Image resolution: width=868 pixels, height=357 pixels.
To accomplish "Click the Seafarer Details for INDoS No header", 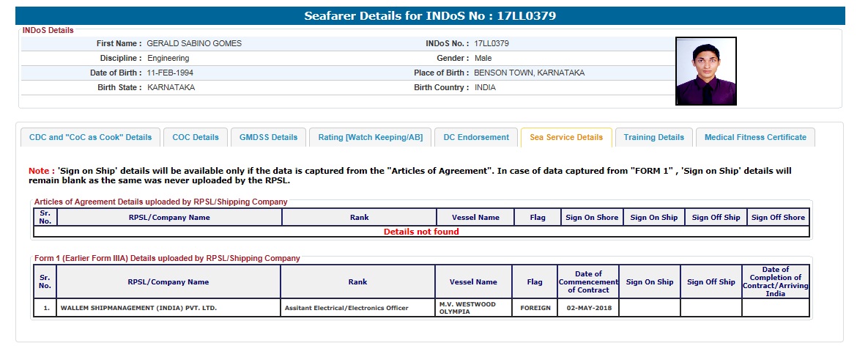I will tap(430, 16).
